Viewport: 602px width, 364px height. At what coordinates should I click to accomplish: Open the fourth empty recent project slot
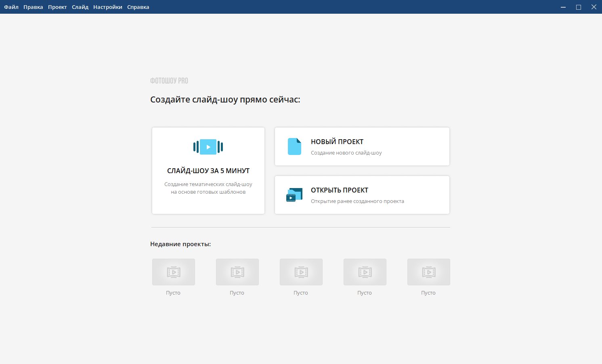365,272
